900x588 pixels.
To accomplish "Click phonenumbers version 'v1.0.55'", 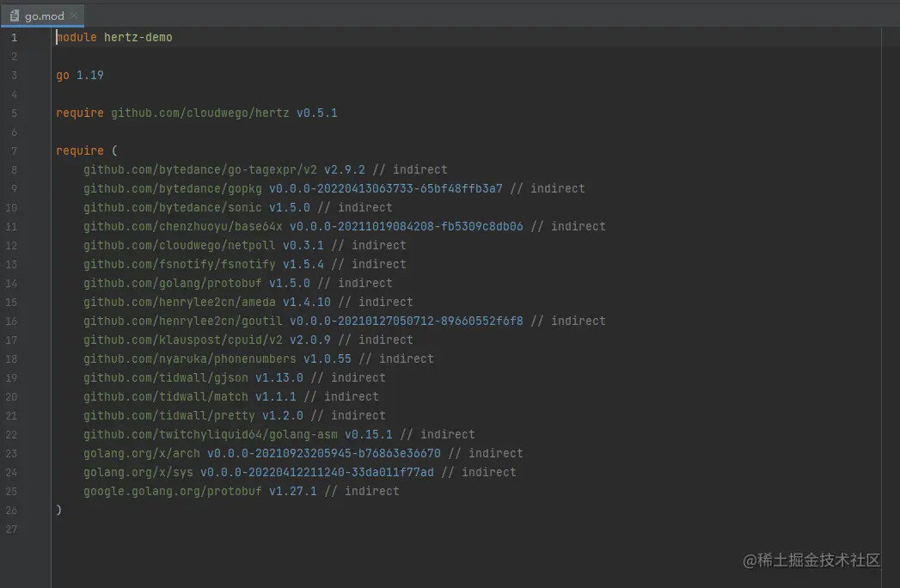I will point(328,359).
